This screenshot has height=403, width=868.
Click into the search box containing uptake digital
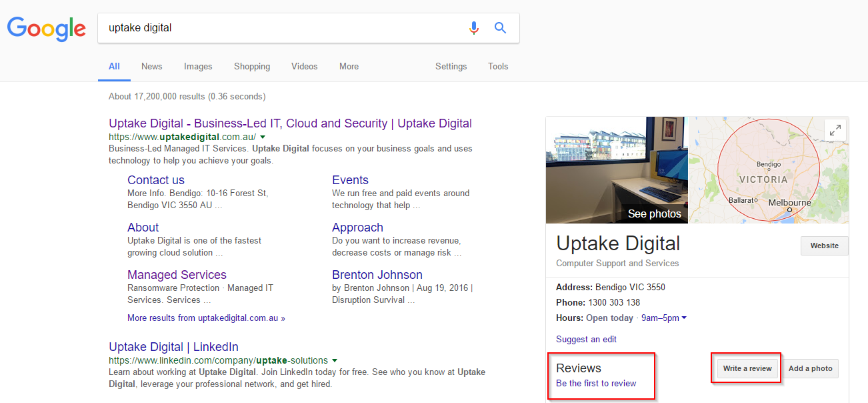[280, 28]
